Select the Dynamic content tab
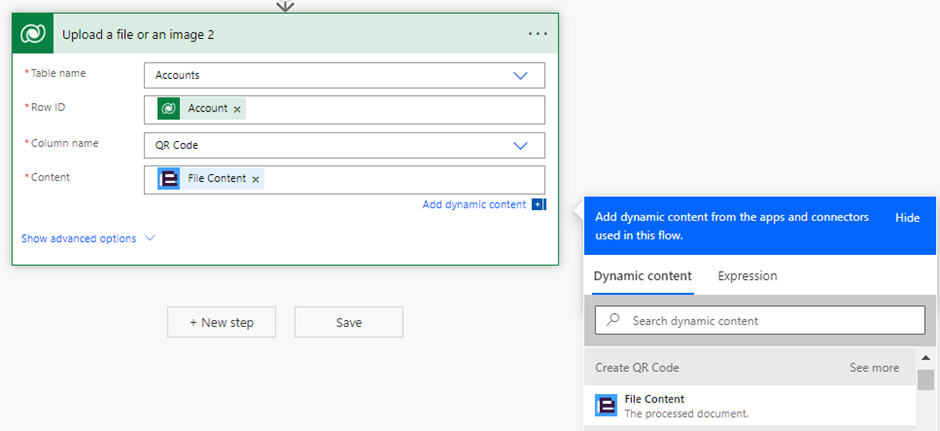 [x=642, y=276]
